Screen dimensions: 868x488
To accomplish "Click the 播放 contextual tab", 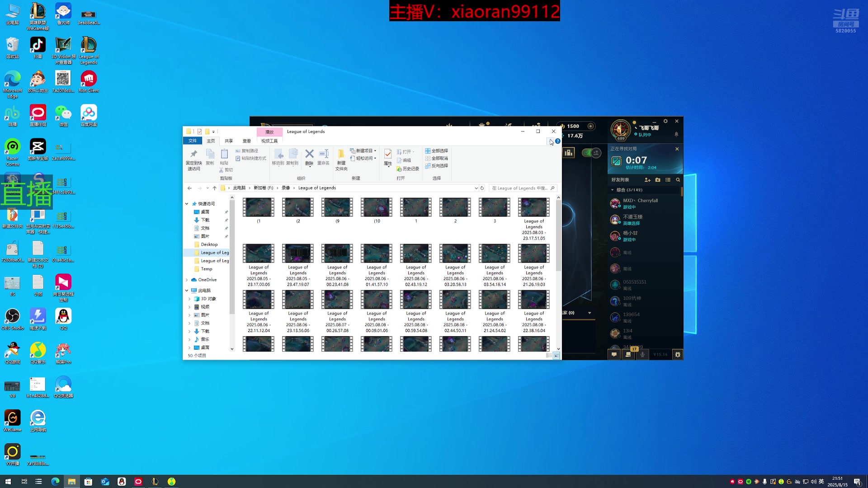I will coord(269,132).
